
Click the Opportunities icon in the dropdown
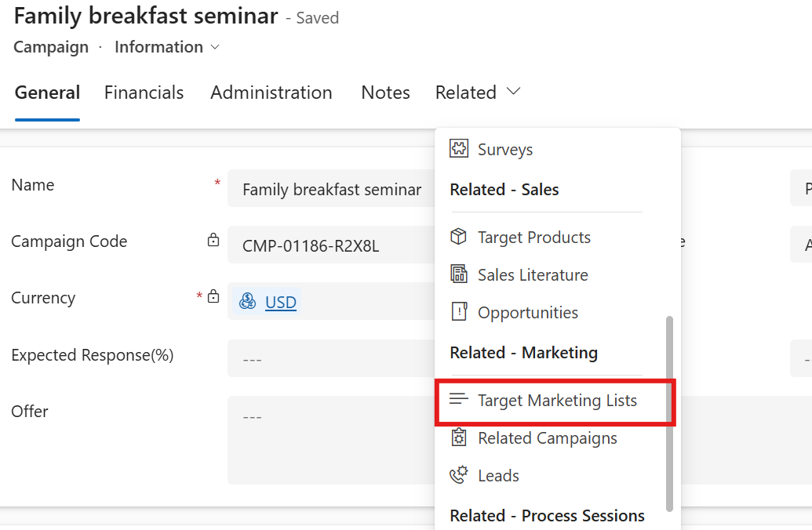click(459, 311)
